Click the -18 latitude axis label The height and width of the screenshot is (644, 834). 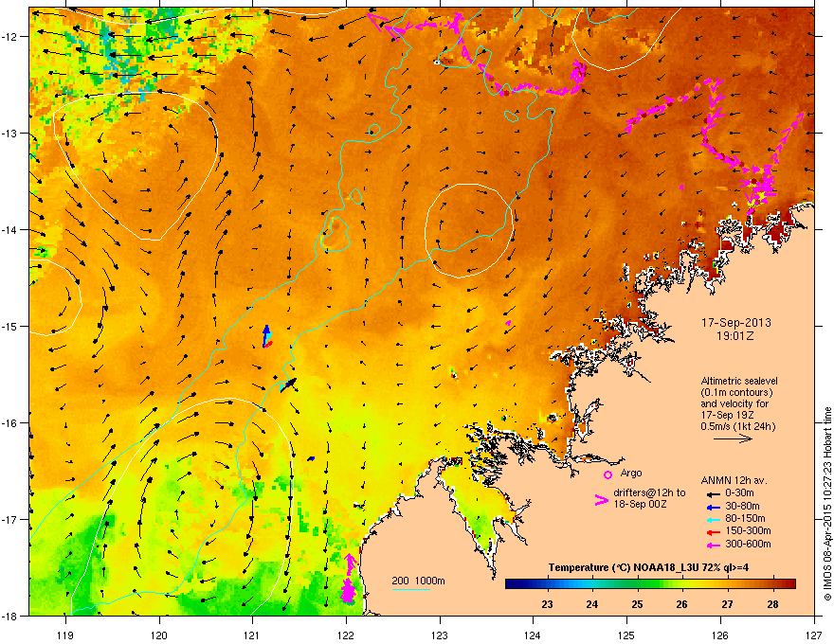10,616
